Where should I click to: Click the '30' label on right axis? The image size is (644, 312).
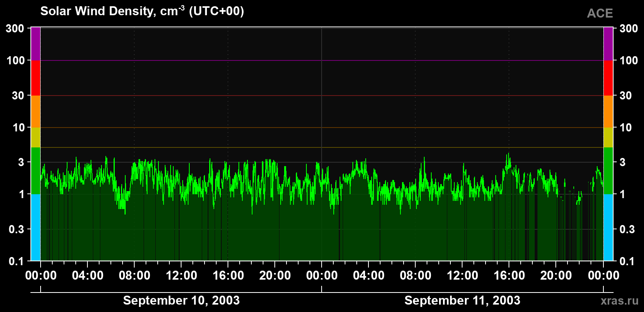click(626, 96)
